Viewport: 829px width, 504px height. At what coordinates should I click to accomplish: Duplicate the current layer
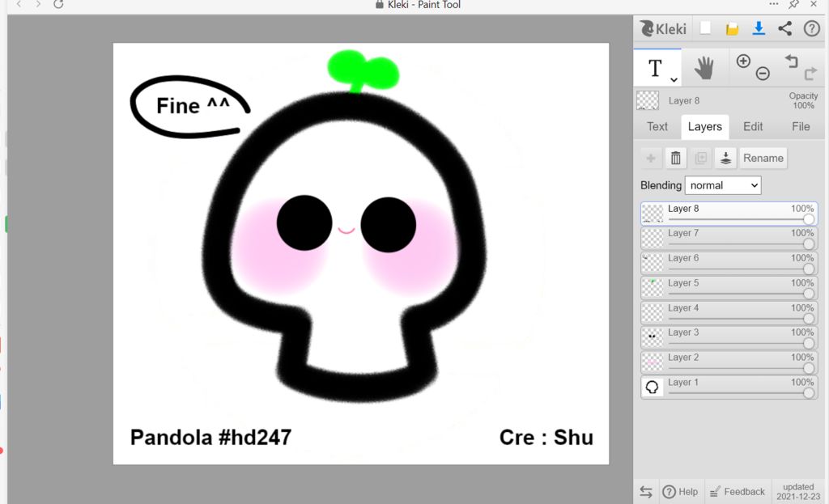701,158
